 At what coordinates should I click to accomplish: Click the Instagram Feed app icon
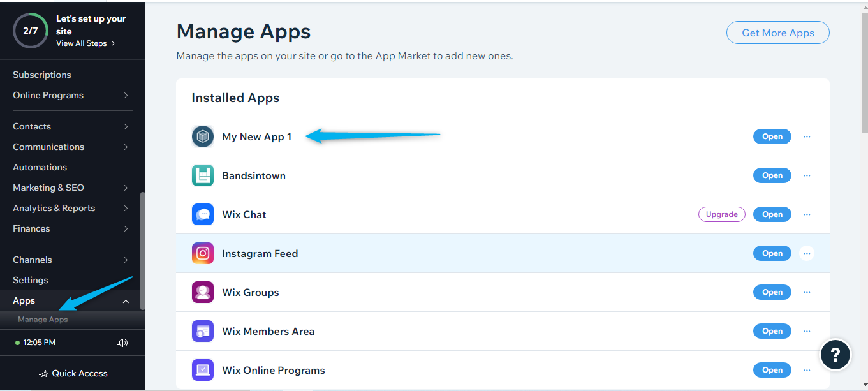pyautogui.click(x=203, y=253)
